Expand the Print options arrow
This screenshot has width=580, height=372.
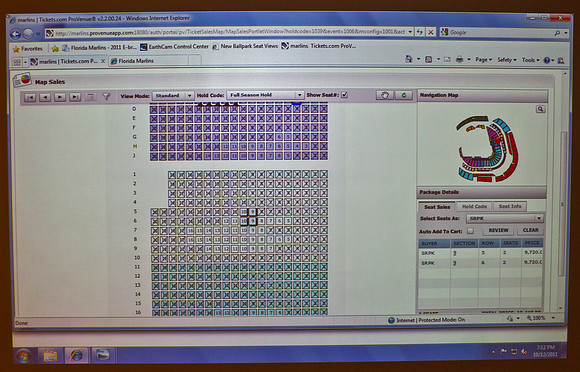coord(468,60)
